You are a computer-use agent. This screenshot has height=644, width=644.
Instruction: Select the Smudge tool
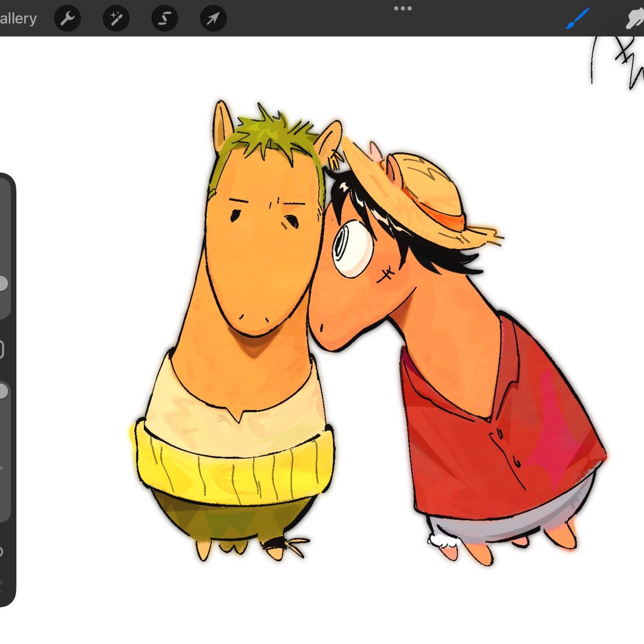[635, 19]
